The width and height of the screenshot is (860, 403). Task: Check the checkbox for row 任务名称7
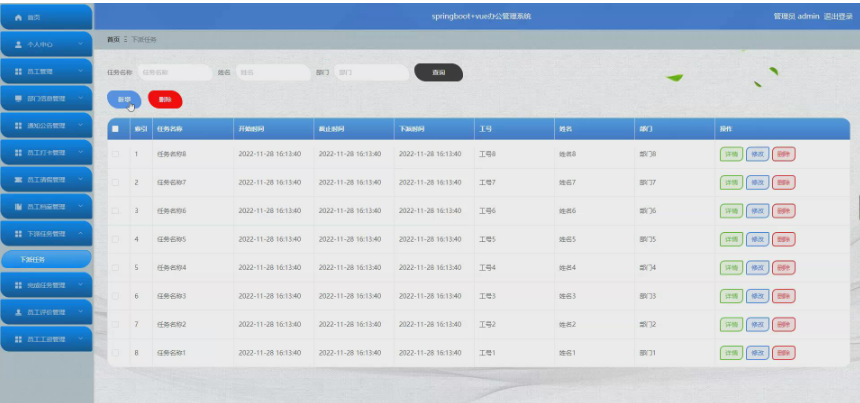[115, 182]
